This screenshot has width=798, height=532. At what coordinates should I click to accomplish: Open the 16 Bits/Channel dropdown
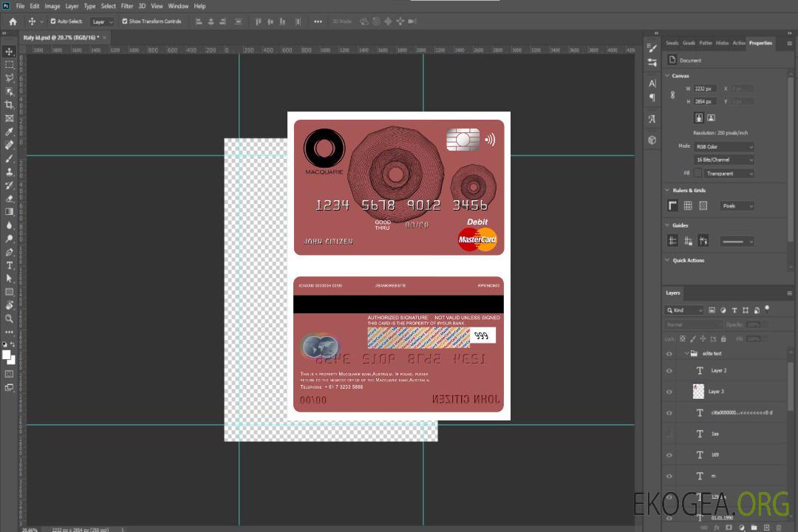pos(724,160)
